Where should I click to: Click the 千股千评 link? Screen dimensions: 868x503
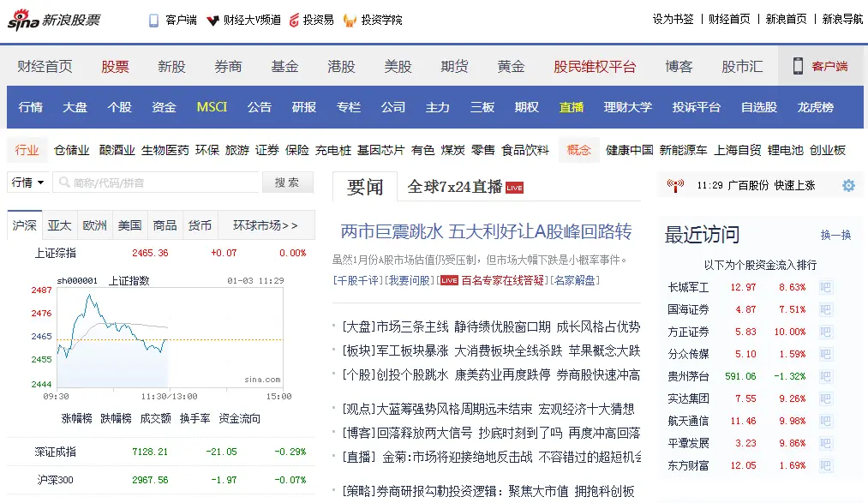(357, 280)
